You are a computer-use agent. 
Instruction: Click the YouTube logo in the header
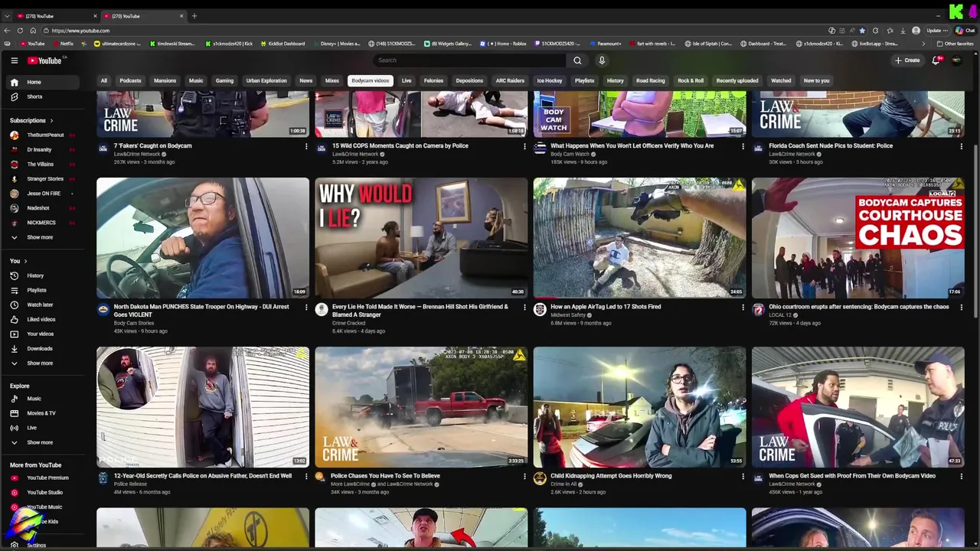tap(44, 60)
